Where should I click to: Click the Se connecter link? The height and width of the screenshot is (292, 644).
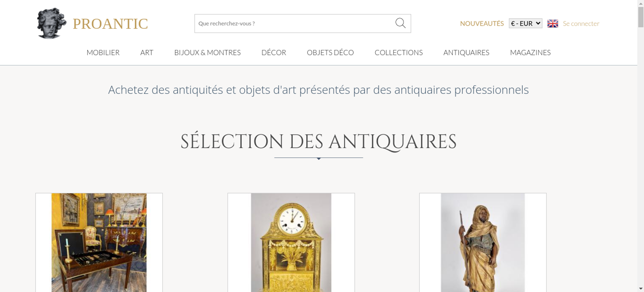coord(581,23)
